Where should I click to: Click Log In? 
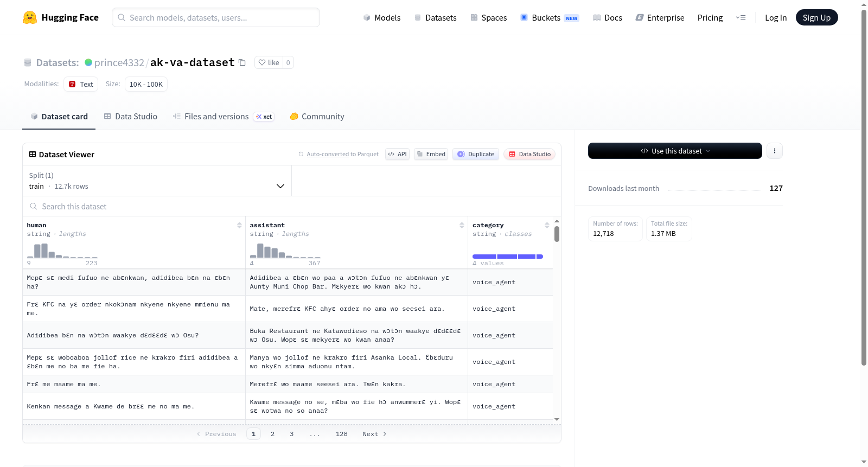click(x=776, y=17)
